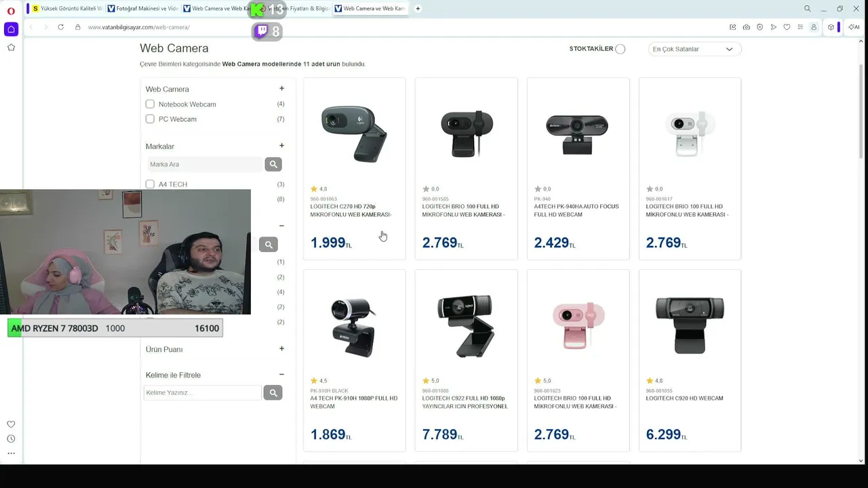The height and width of the screenshot is (488, 868).
Task: Click the edit/share page icon in address bar
Action: [x=732, y=27]
